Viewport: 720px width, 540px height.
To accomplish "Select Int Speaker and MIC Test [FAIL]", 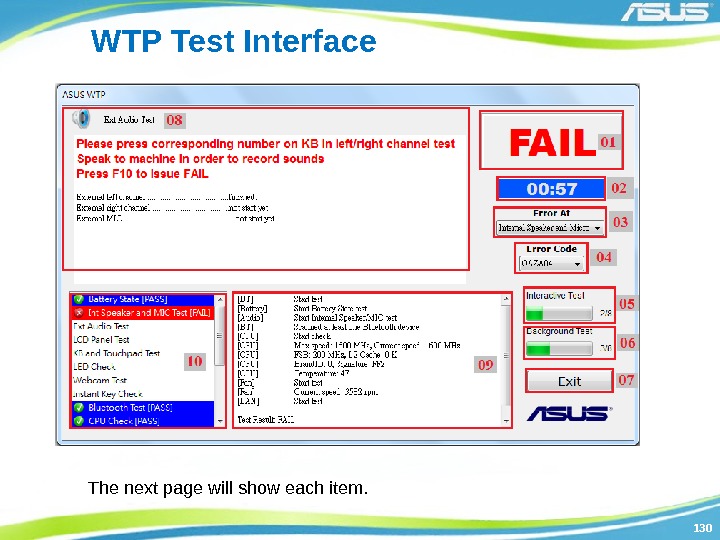I will (143, 313).
